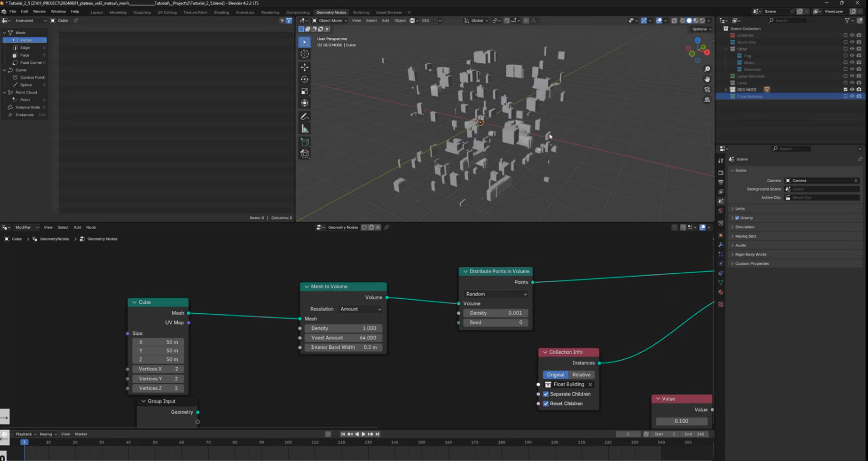Select the Select Box tool in viewport
This screenshot has height=461, width=868.
click(304, 42)
